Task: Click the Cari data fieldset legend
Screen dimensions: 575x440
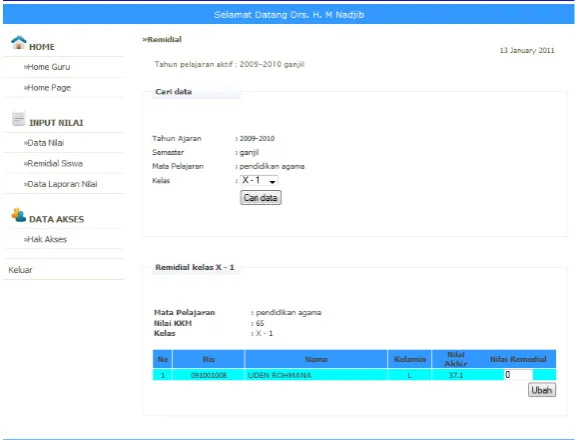Action: [x=173, y=92]
